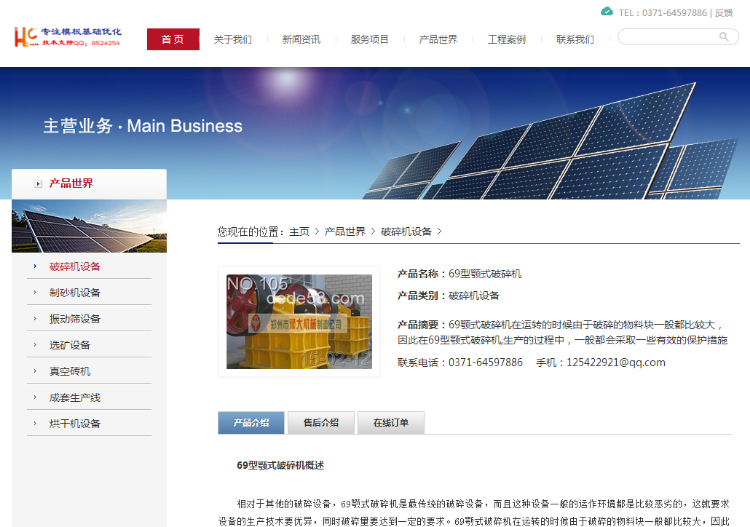
Task: Click the 破碎机设备 breadcrumb link
Action: click(406, 231)
